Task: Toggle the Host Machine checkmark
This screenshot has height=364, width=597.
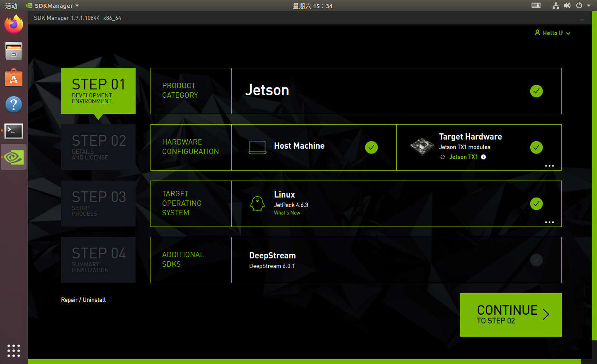Action: (371, 147)
